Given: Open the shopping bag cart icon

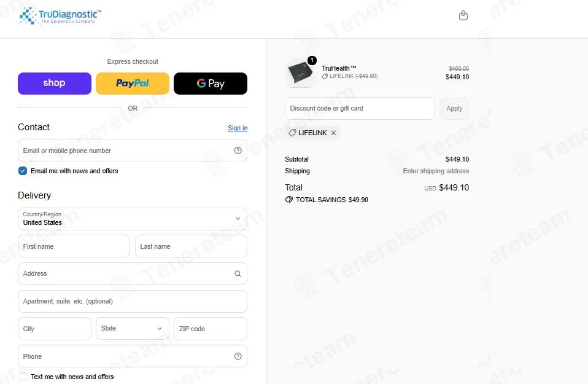Looking at the screenshot, I should click(463, 15).
